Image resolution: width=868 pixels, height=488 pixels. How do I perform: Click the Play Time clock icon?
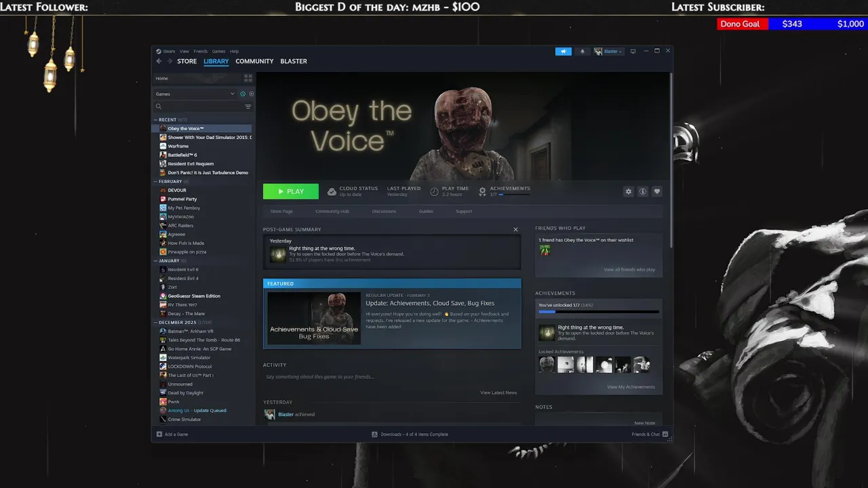click(434, 192)
